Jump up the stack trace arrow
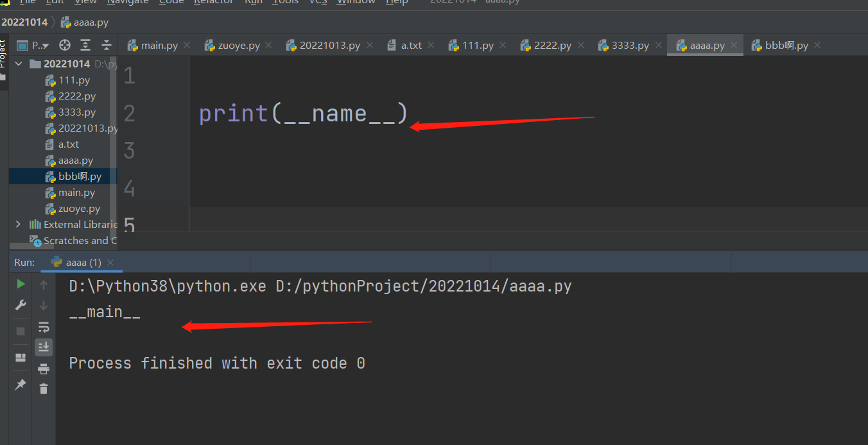This screenshot has height=445, width=868. 44,284
